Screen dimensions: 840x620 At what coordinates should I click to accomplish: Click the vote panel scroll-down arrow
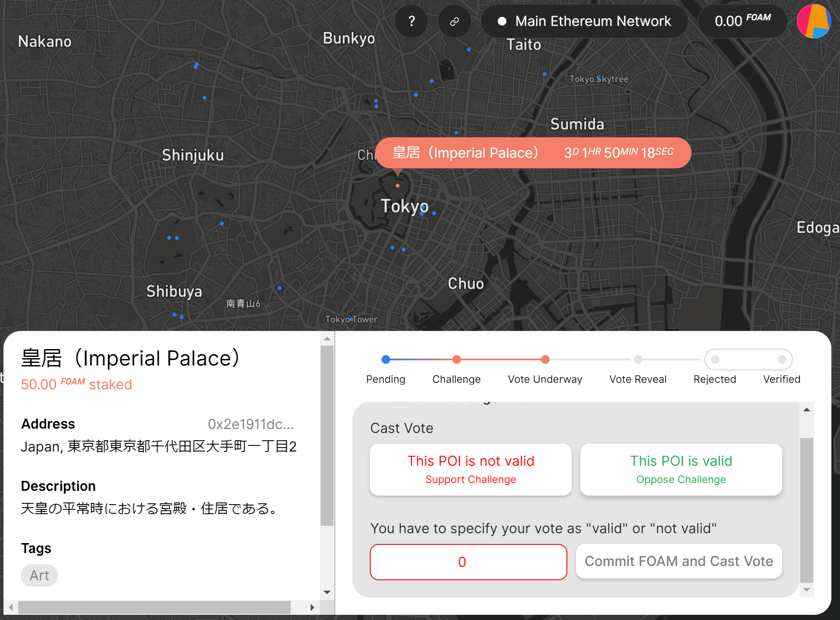click(x=806, y=590)
